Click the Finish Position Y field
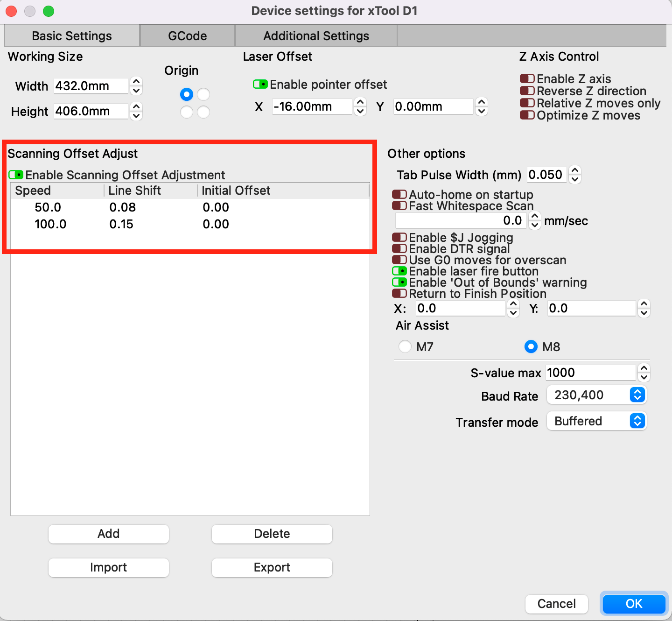Image resolution: width=672 pixels, height=621 pixels. [x=592, y=308]
